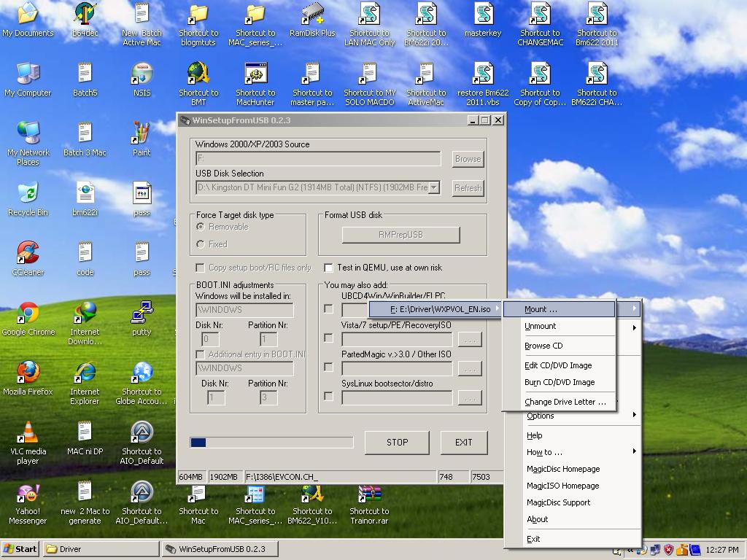Image resolution: width=747 pixels, height=560 pixels.
Task: Choose Burn CD/DVD Image
Action: (x=560, y=382)
